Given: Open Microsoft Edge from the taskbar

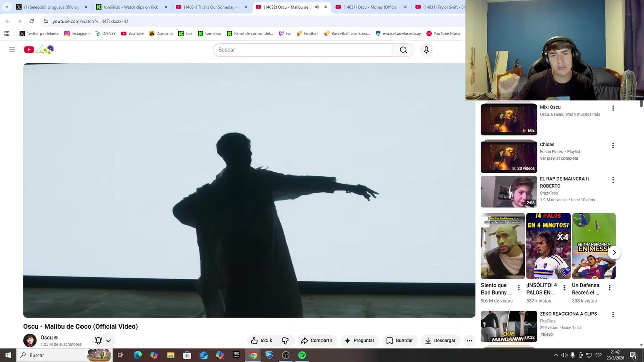Looking at the screenshot, I should pyautogui.click(x=137, y=355).
